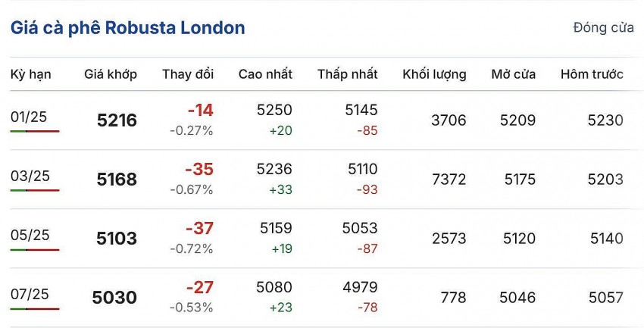Click the Đóng cửa status label

click(x=603, y=28)
